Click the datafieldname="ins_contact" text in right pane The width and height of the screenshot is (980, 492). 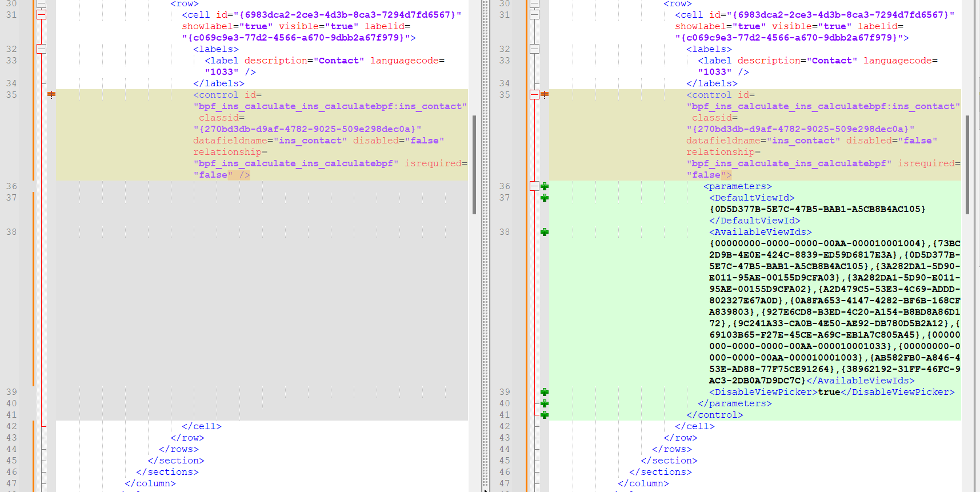point(763,141)
